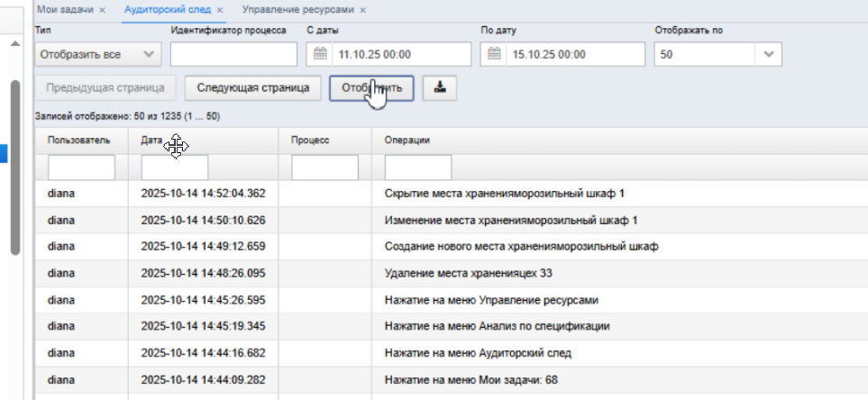Viewport: 868px width, 400px height.
Task: Click the С даты field 11.10.25 00:00
Action: [x=401, y=54]
